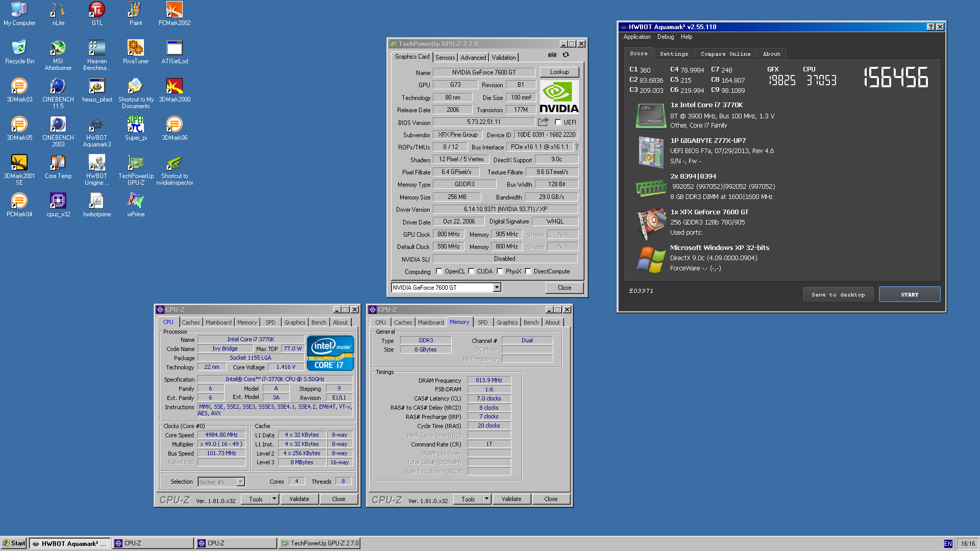This screenshot has width=980, height=551.
Task: Click Validate in left CPU-Z window
Action: click(299, 499)
